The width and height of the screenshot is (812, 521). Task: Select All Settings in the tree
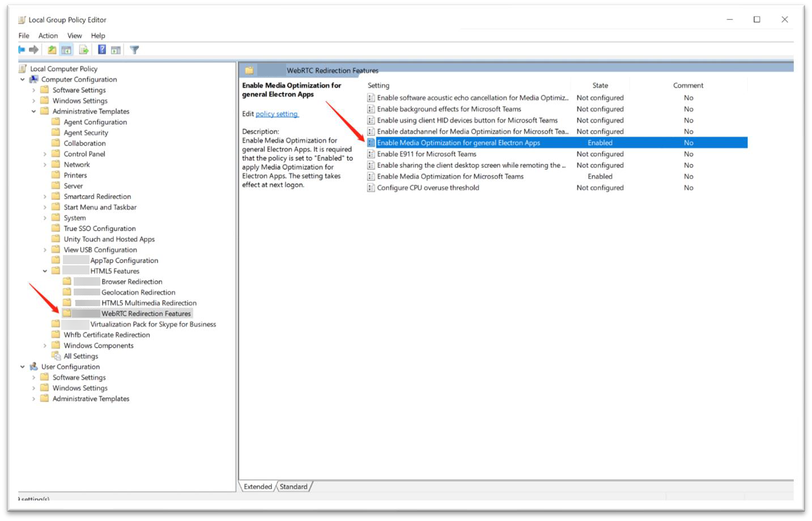tap(80, 356)
